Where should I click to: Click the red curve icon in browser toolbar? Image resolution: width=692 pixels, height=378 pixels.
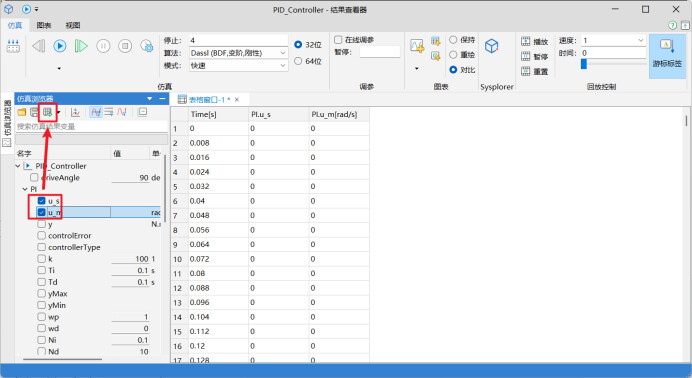tap(122, 112)
